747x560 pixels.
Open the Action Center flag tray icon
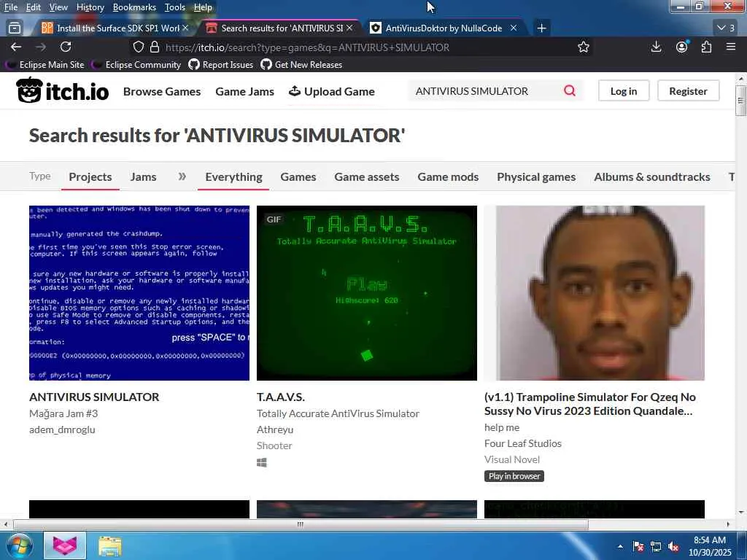638,547
